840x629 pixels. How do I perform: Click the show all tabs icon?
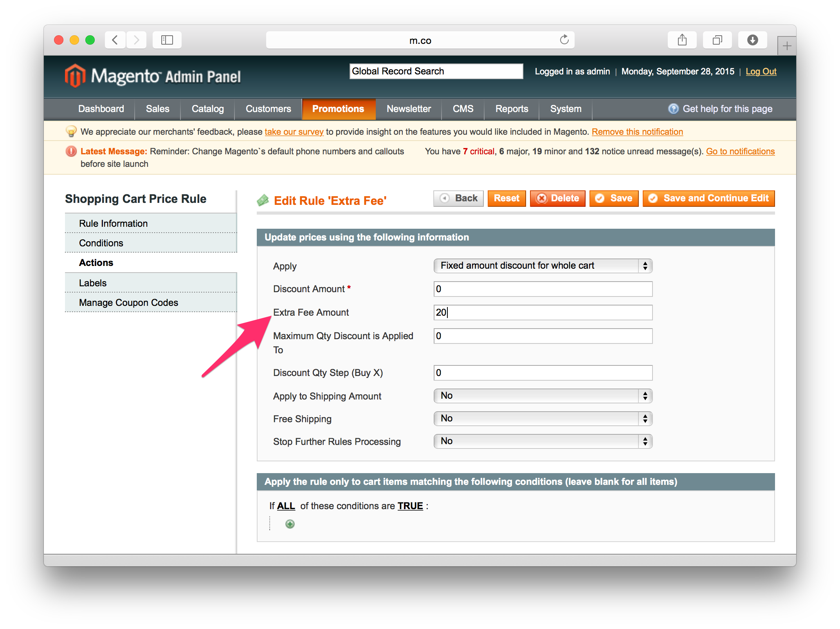(x=717, y=40)
